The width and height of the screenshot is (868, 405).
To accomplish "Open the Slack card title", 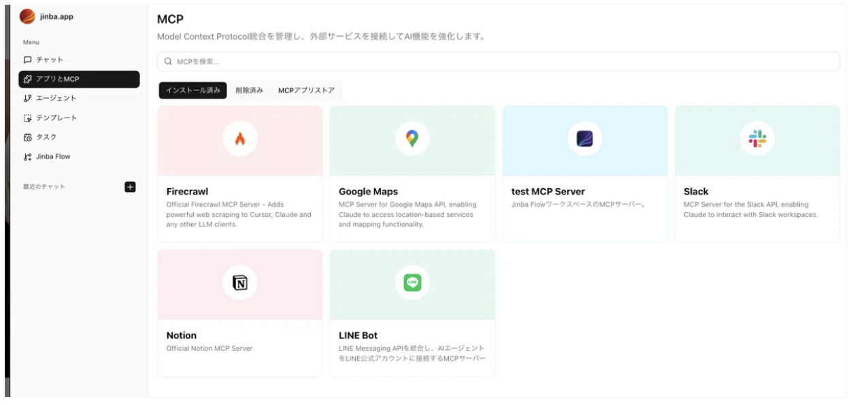I will (696, 192).
